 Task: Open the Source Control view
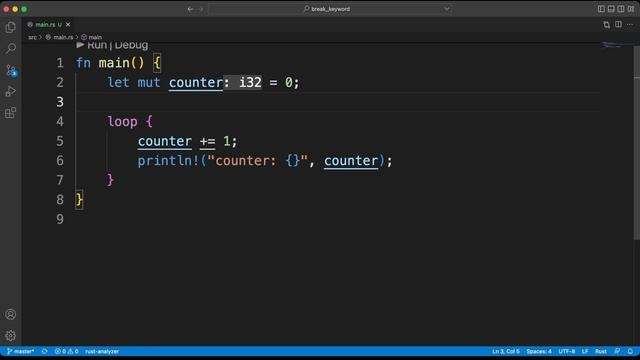[x=11, y=70]
